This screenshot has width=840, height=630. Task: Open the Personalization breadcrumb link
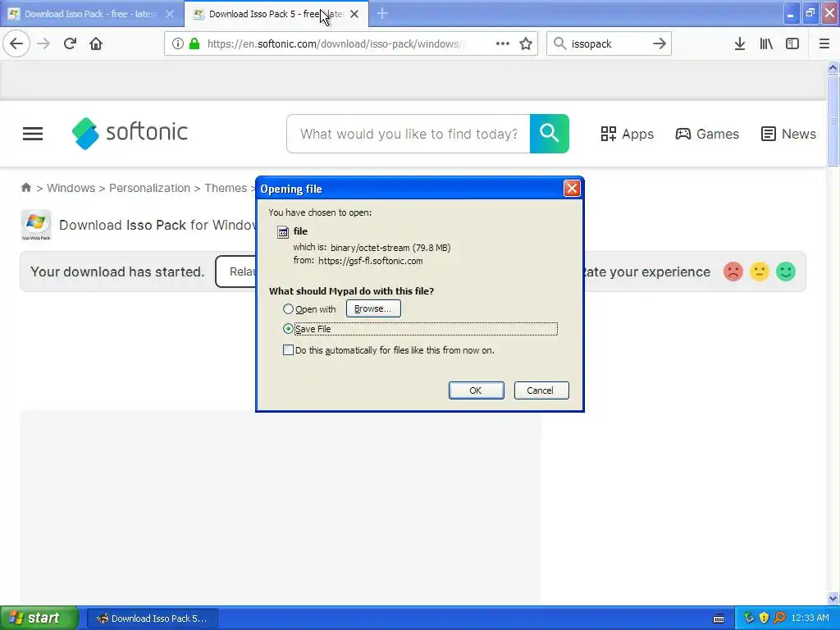click(149, 188)
